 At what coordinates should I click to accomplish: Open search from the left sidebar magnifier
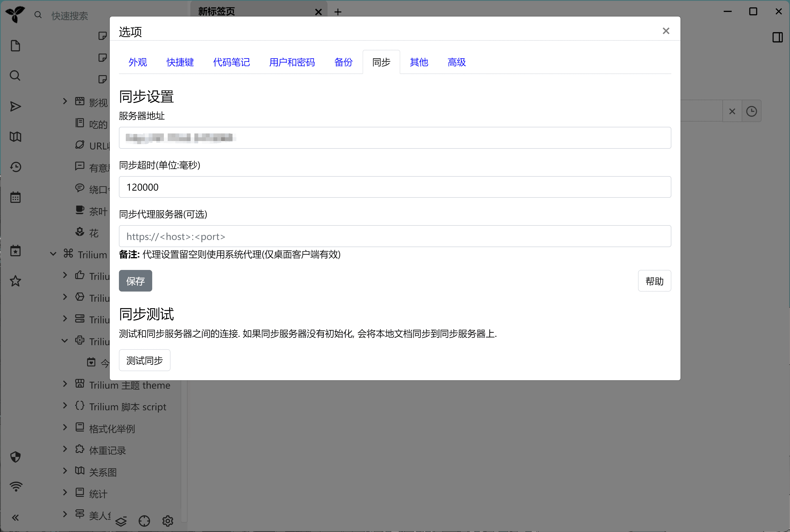click(x=15, y=76)
